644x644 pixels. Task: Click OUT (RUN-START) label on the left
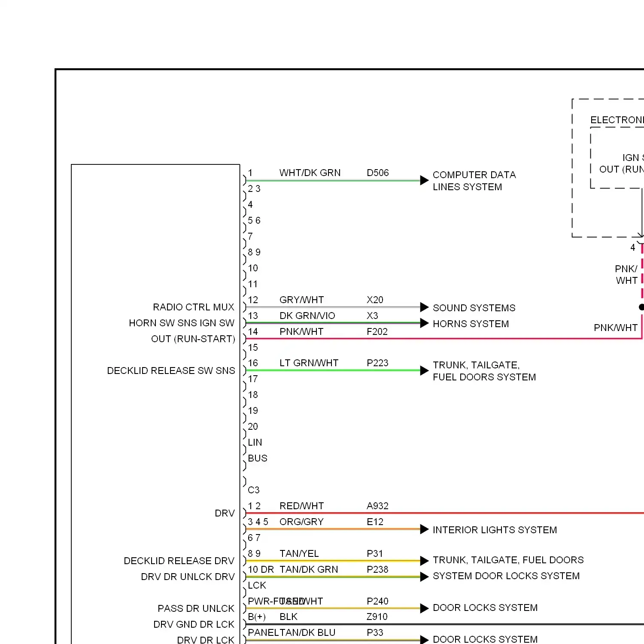pos(193,339)
